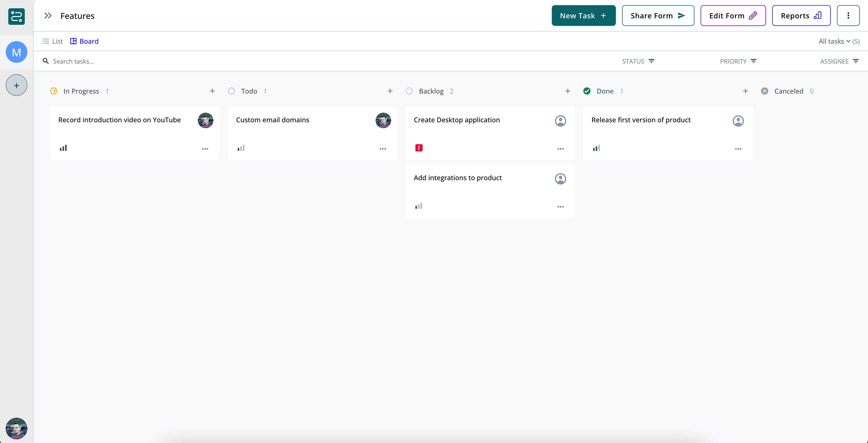Image resolution: width=868 pixels, height=443 pixels.
Task: Open three-dot menu on Custom email domains card
Action: 382,149
